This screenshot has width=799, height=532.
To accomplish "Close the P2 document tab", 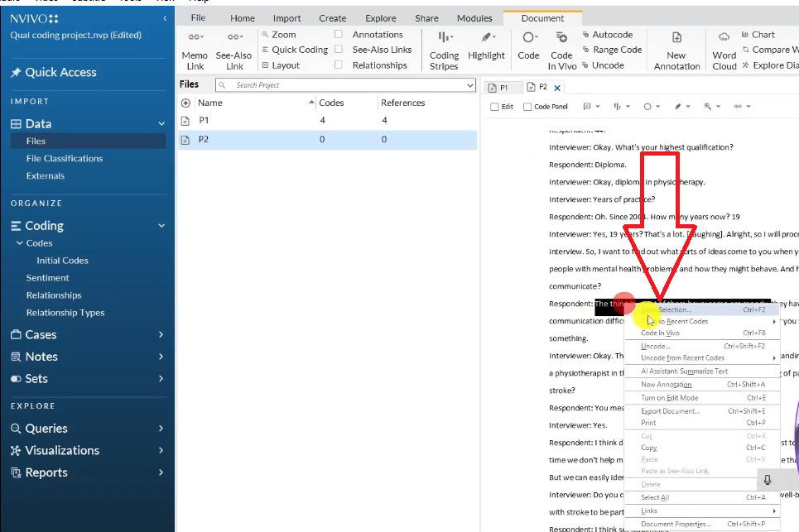I will [x=557, y=88].
